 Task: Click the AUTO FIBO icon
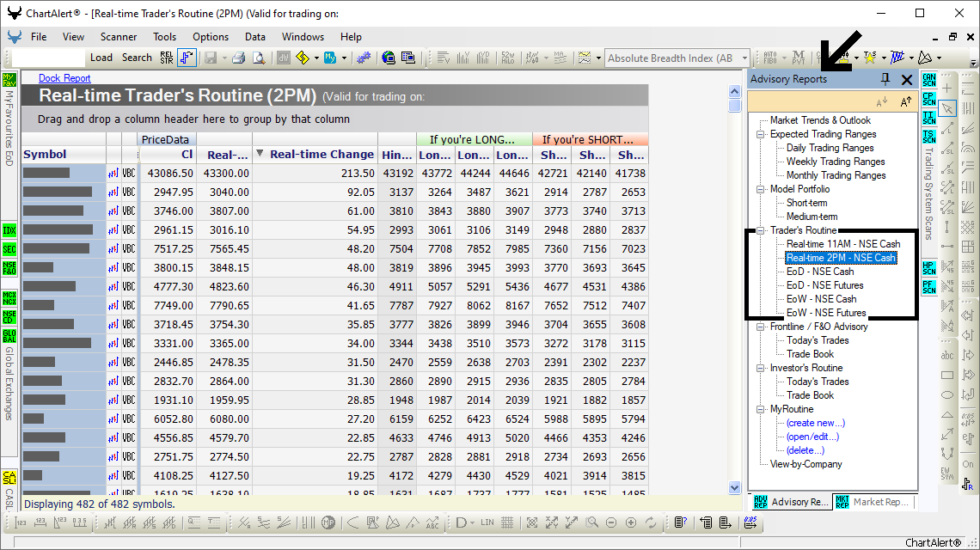(770, 58)
